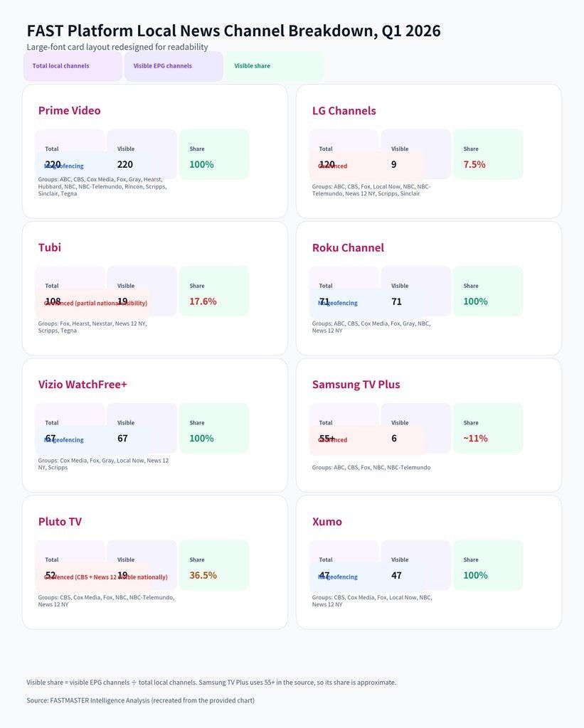Open the Roku Channel card heading
Screen dimensions: 584x728
click(x=348, y=248)
